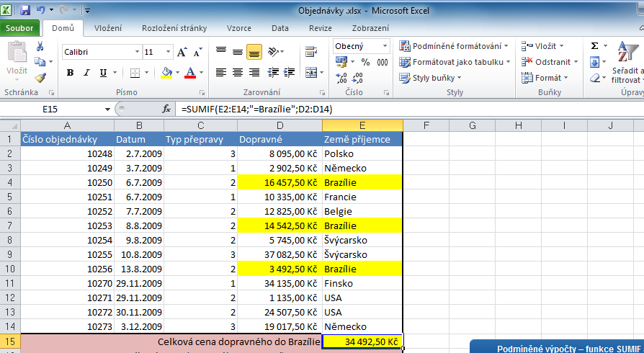644x353 pixels.
Task: Select column header D
Action: coord(279,125)
